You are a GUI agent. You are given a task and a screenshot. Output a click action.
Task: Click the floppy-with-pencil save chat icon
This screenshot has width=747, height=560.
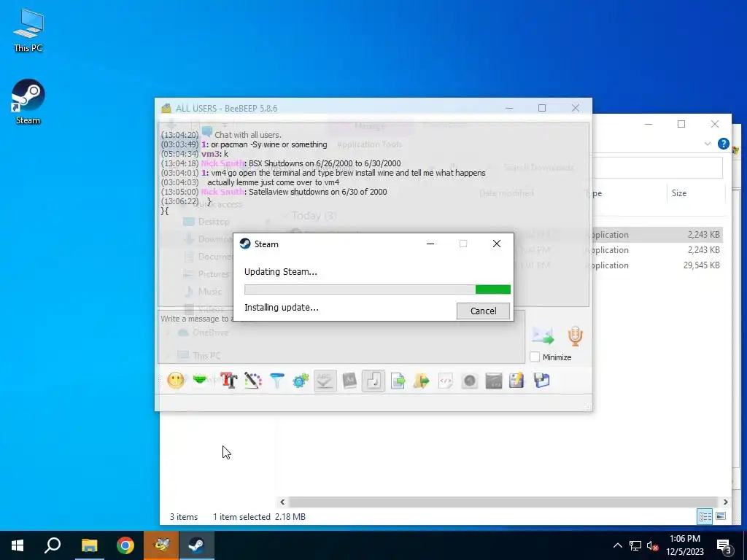pos(517,381)
